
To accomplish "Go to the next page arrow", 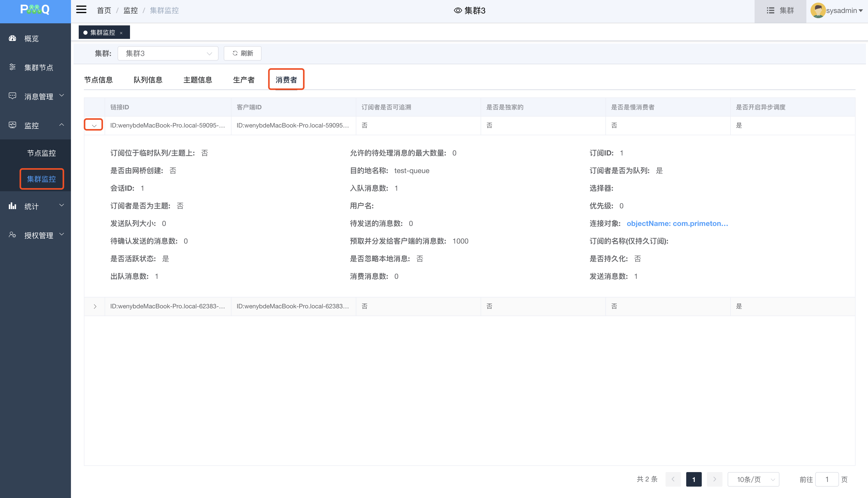I will click(x=714, y=479).
